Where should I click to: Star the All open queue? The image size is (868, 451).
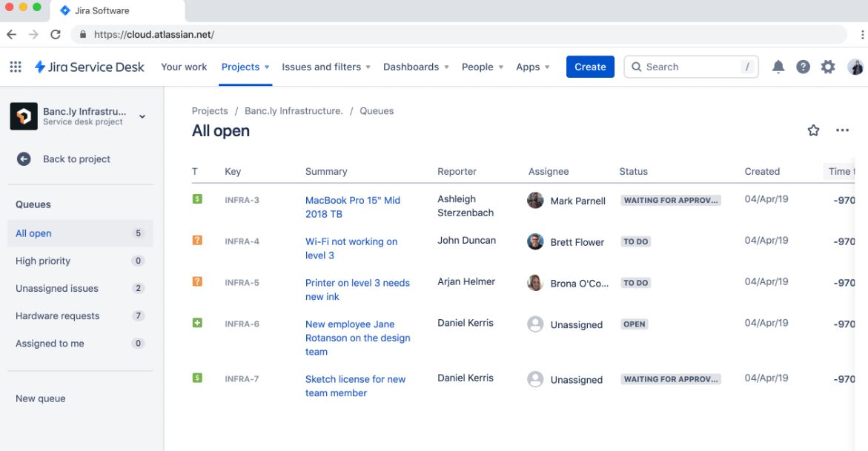click(813, 130)
